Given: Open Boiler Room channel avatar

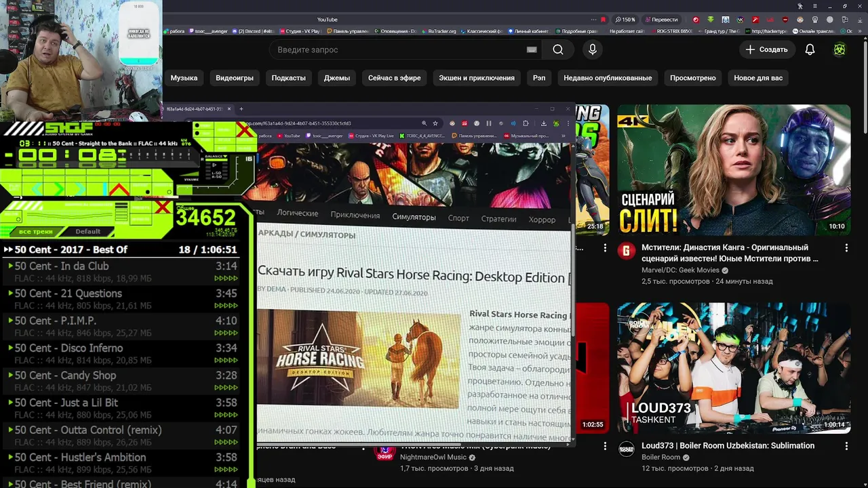Looking at the screenshot, I should click(x=626, y=449).
